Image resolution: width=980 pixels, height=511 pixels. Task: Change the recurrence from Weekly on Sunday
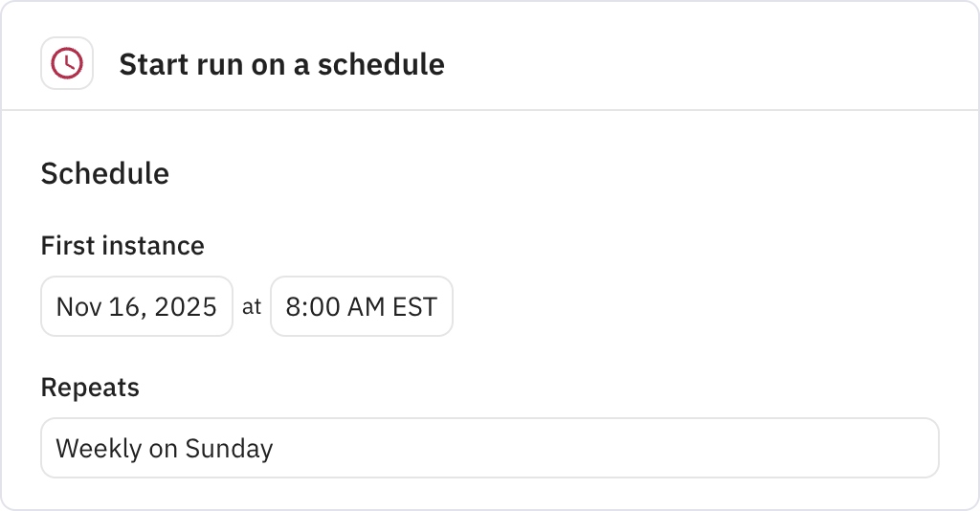coord(490,448)
